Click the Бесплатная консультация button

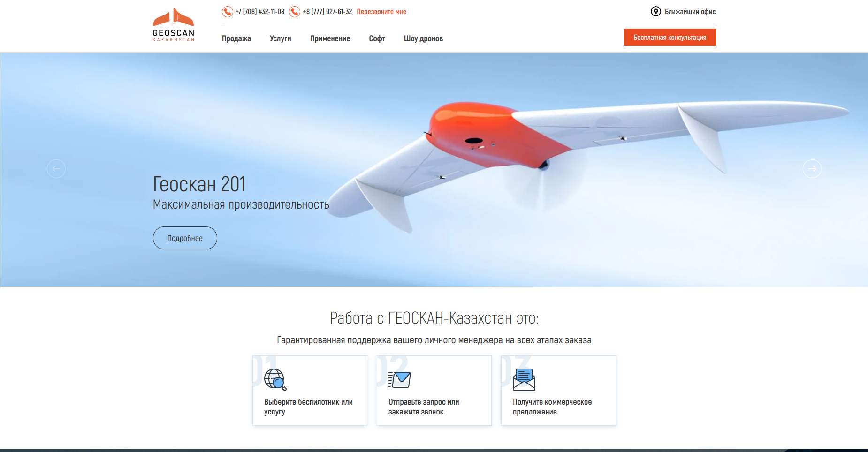(670, 38)
